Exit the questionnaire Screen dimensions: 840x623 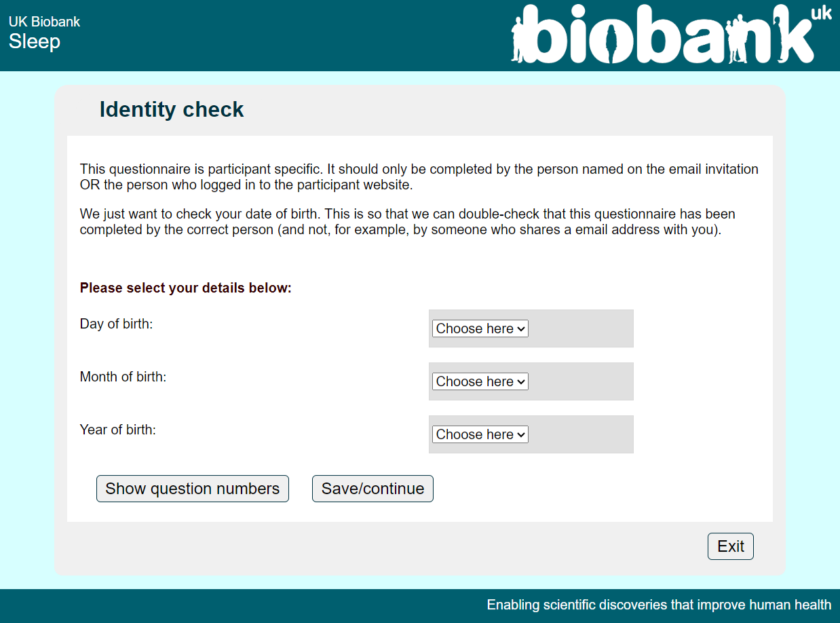pos(730,546)
